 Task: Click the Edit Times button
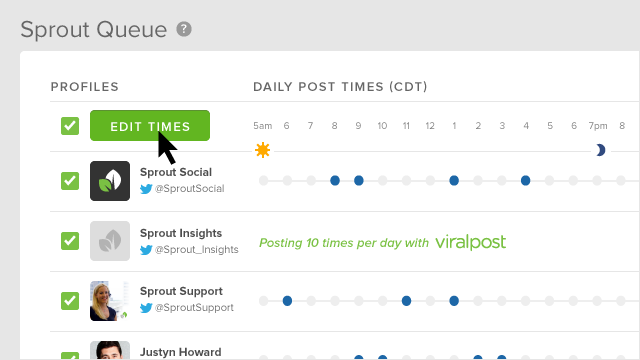[x=150, y=126]
